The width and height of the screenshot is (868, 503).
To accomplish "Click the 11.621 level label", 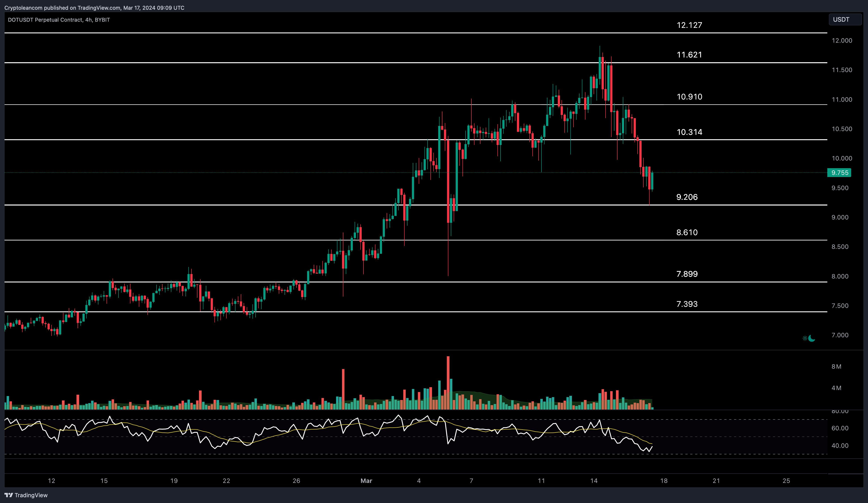I will coord(689,55).
